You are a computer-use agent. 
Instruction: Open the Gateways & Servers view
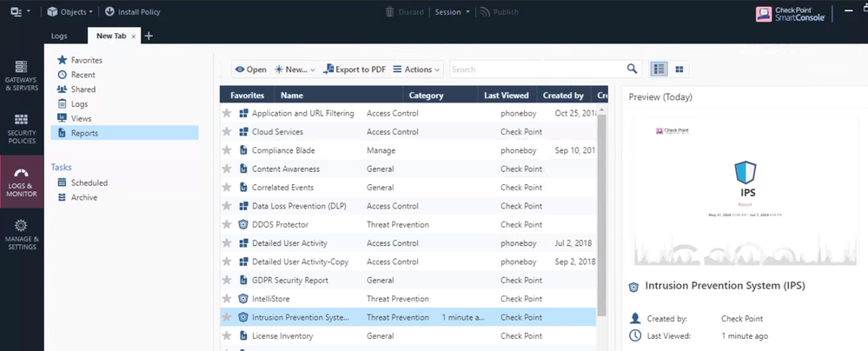click(22, 76)
